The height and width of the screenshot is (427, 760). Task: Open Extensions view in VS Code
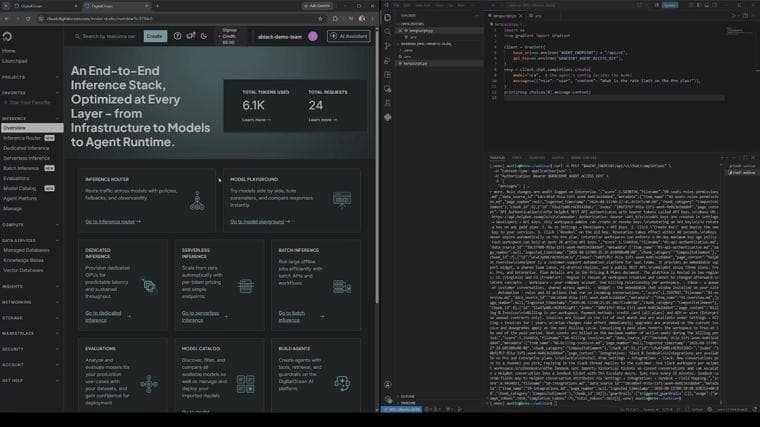pos(388,75)
